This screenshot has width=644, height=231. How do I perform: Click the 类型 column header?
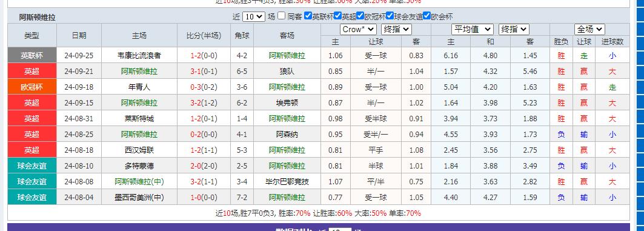[x=32, y=35]
